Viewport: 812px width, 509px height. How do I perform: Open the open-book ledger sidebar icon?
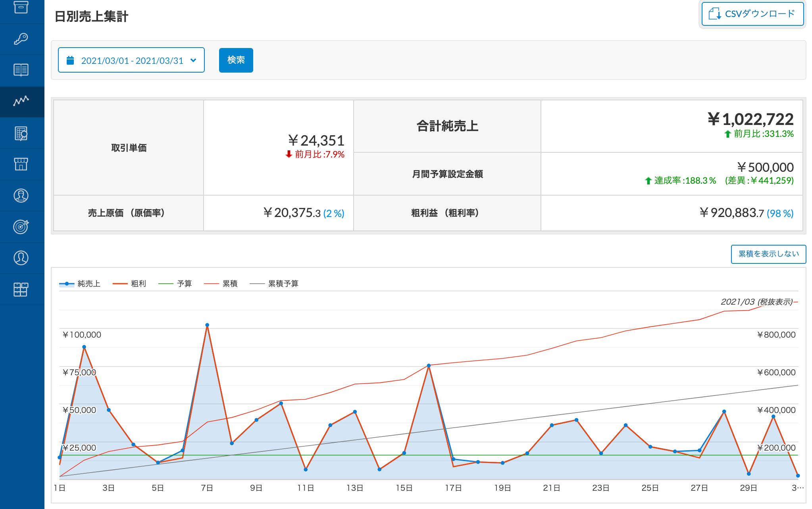point(21,70)
